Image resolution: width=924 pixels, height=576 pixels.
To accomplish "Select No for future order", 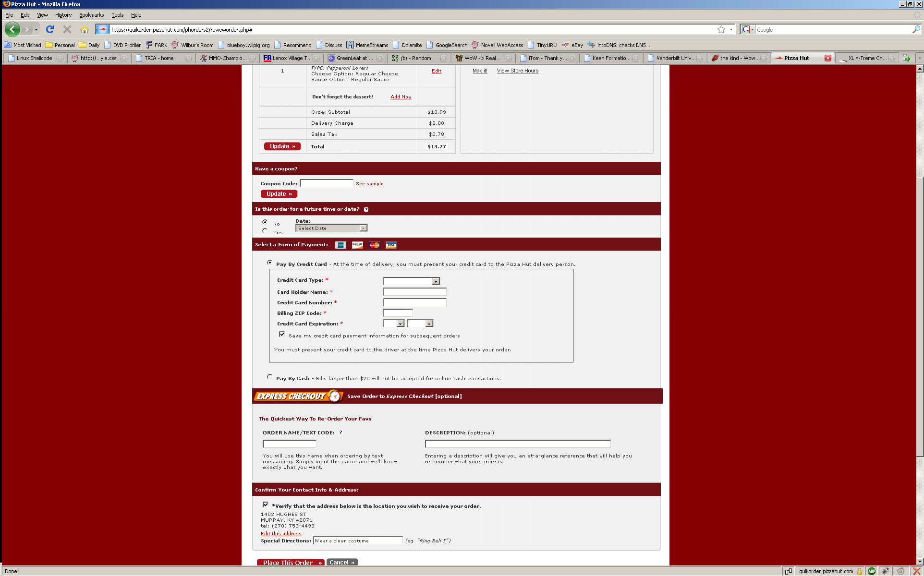I will point(265,222).
